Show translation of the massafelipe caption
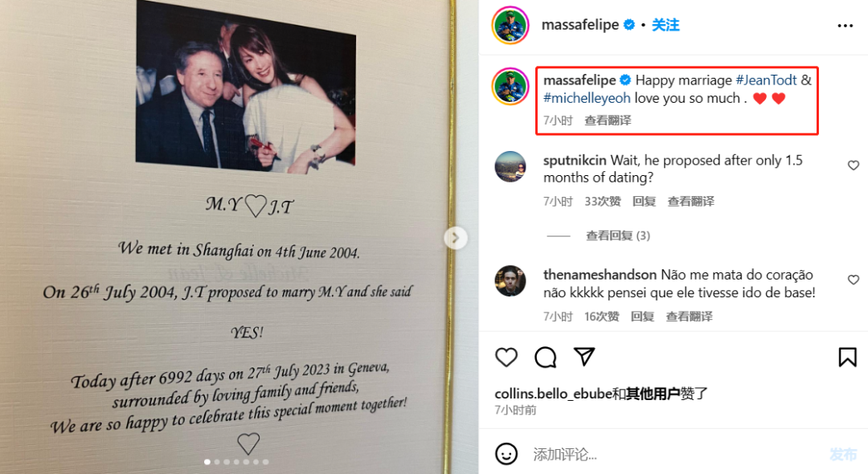 608,121
